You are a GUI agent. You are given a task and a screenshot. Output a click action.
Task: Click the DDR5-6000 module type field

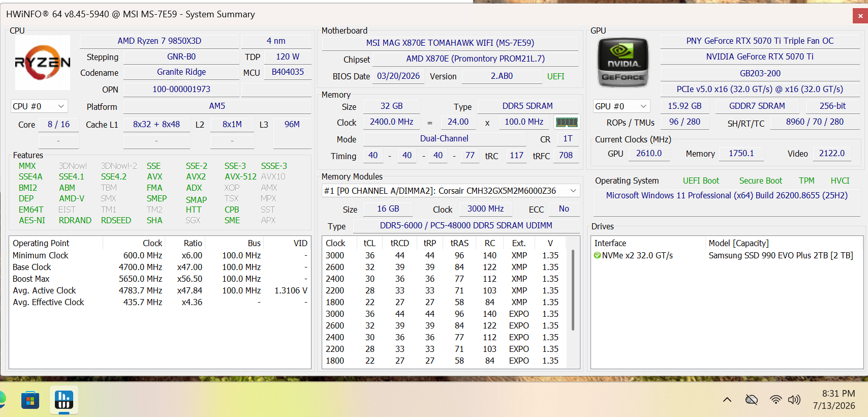[466, 226]
